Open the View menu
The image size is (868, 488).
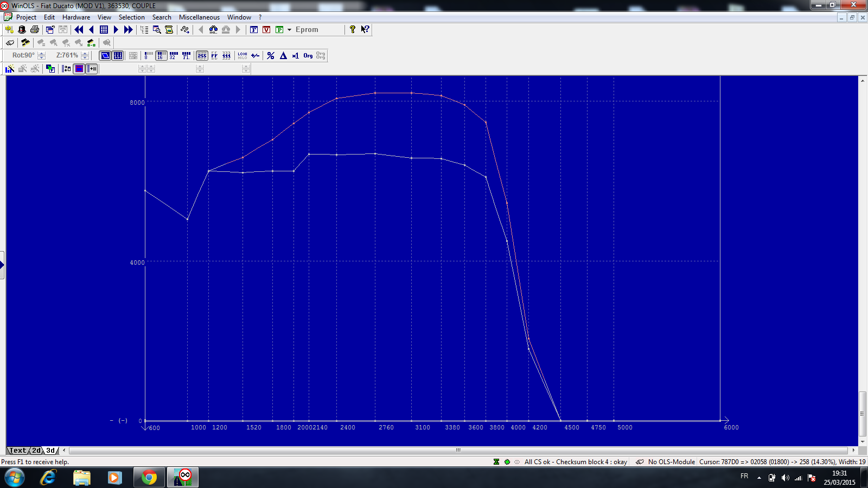click(104, 17)
